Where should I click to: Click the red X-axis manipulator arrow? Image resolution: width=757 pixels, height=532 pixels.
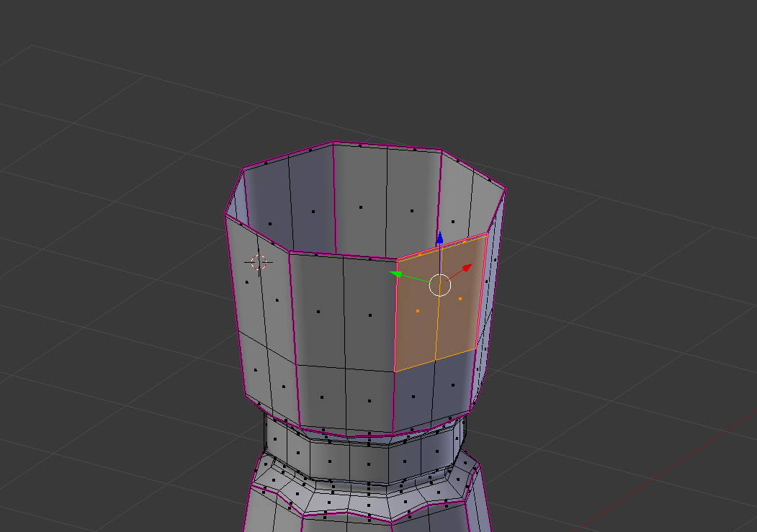pyautogui.click(x=467, y=267)
